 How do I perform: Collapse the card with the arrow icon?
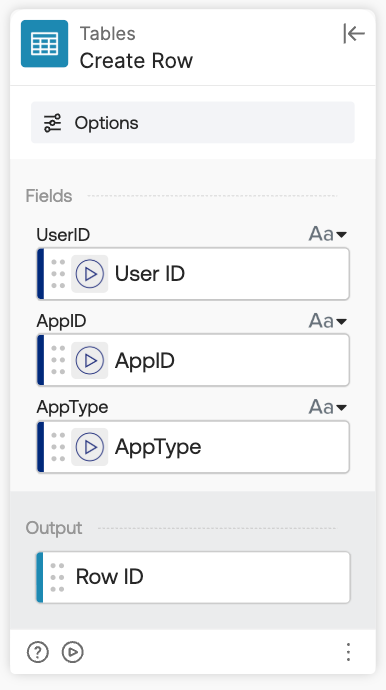(x=354, y=33)
